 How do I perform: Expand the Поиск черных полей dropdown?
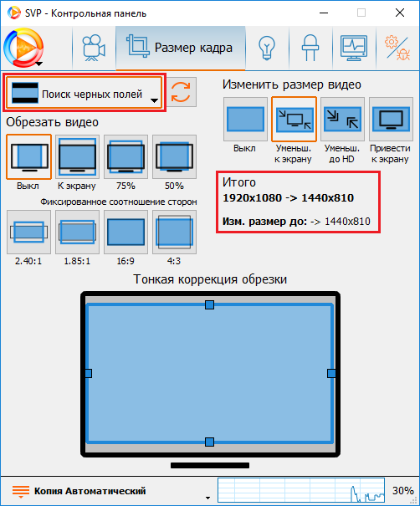[x=85, y=93]
